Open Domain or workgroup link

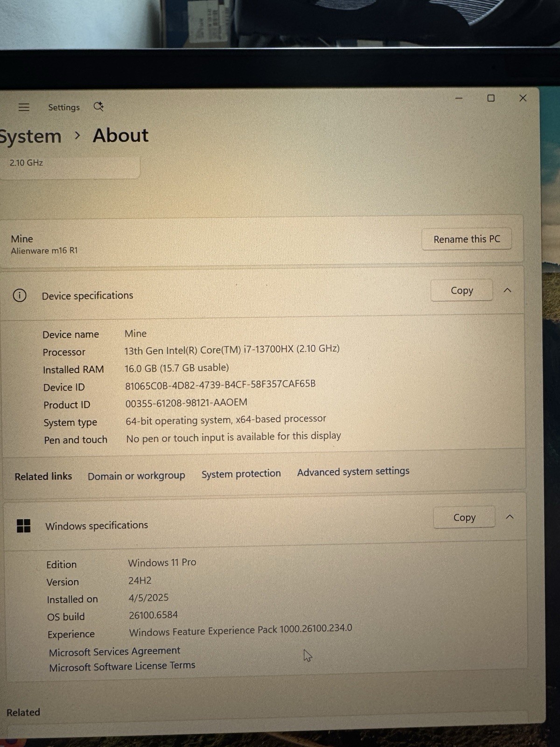pyautogui.click(x=136, y=476)
